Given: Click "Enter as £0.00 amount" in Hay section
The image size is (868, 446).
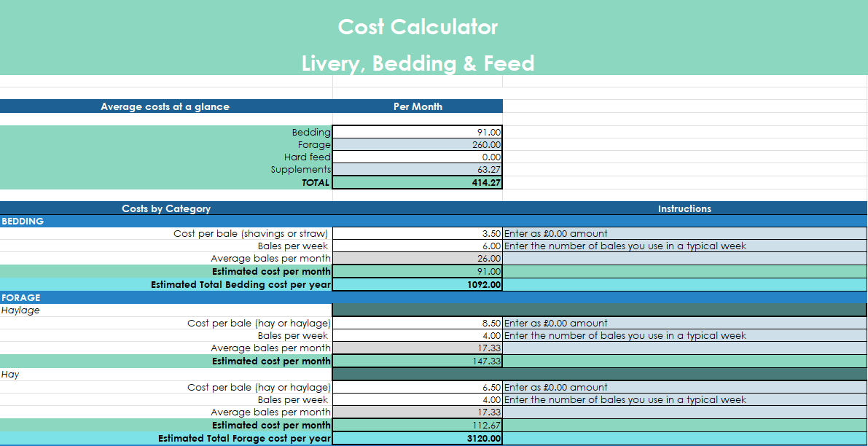Looking at the screenshot, I should point(556,388).
